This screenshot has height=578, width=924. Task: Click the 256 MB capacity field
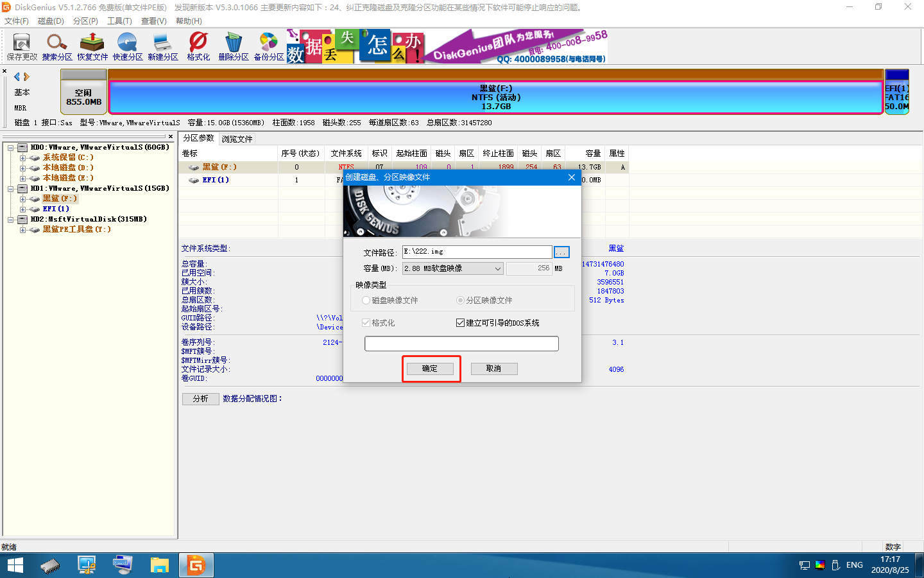[x=529, y=268]
